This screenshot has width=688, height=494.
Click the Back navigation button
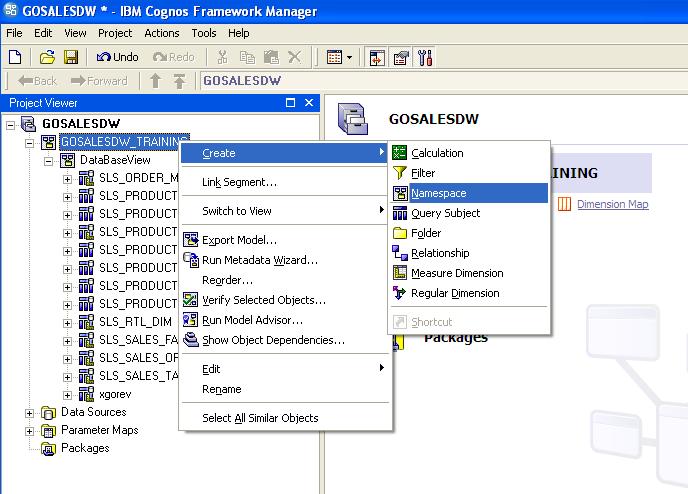[37, 81]
